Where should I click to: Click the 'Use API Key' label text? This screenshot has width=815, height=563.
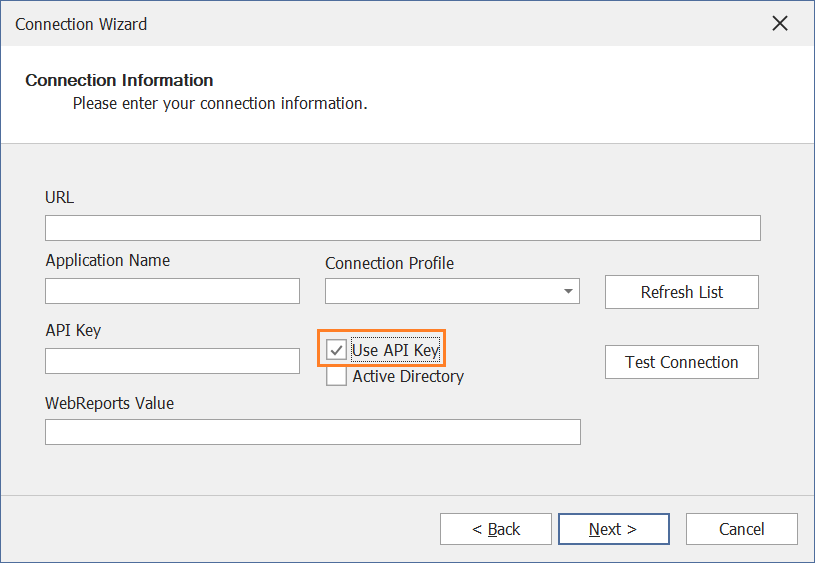pos(396,350)
